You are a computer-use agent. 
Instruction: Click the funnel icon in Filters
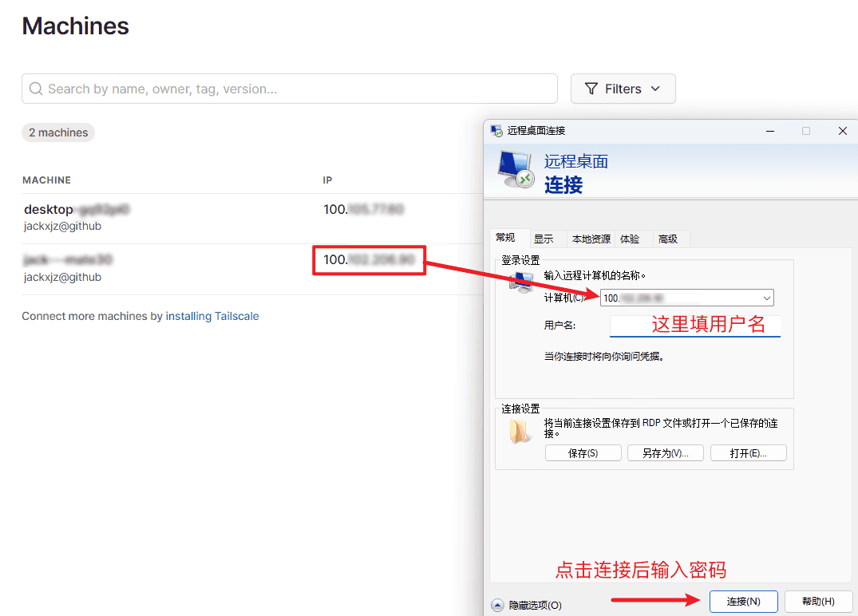tap(591, 89)
